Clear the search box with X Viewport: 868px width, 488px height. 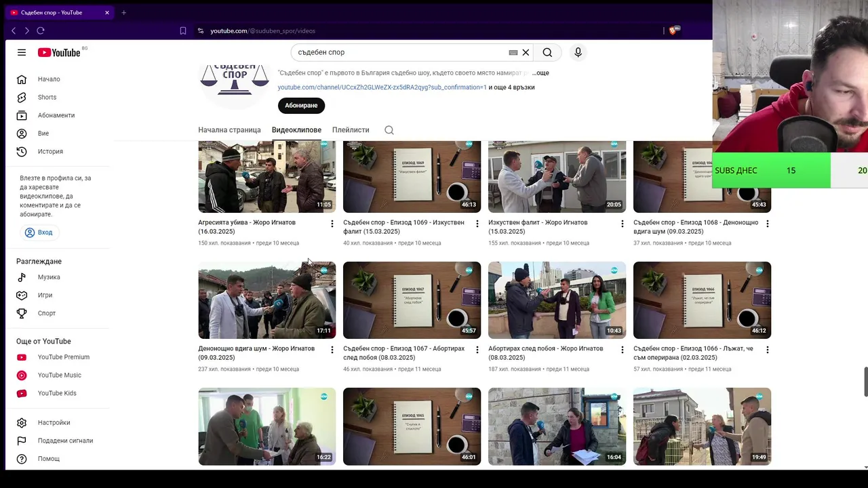tap(526, 52)
